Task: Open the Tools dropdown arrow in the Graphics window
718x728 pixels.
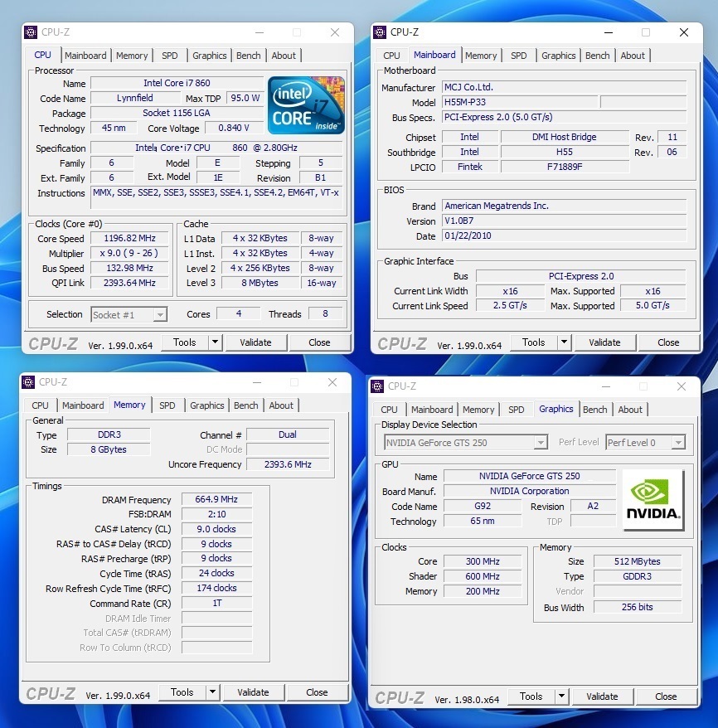Action: pos(561,696)
